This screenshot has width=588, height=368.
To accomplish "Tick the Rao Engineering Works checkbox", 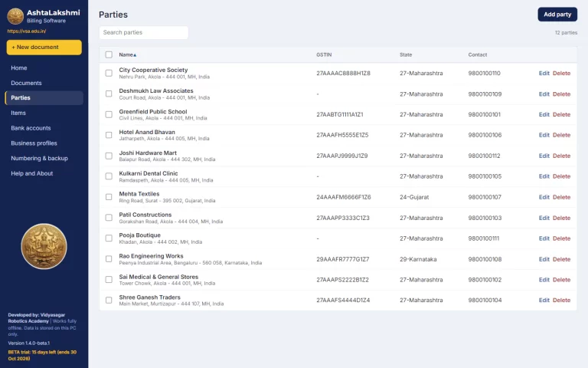I will coord(109,259).
